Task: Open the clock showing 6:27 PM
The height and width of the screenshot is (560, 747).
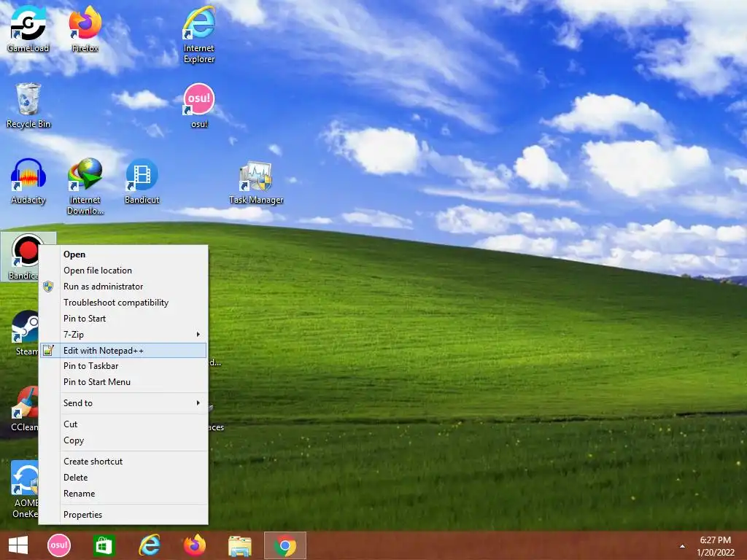Action: pyautogui.click(x=715, y=546)
